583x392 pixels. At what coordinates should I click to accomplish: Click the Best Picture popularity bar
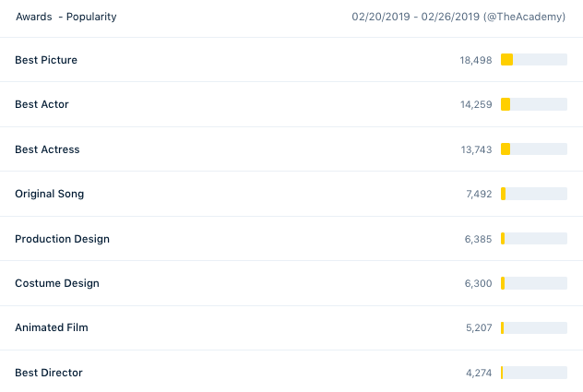pos(534,60)
